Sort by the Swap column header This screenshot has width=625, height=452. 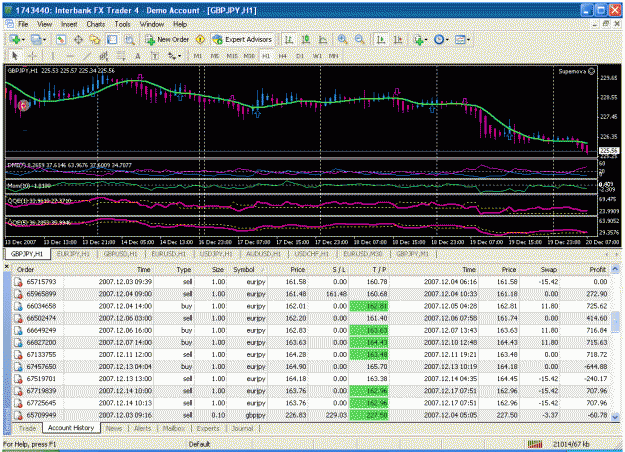coord(539,269)
